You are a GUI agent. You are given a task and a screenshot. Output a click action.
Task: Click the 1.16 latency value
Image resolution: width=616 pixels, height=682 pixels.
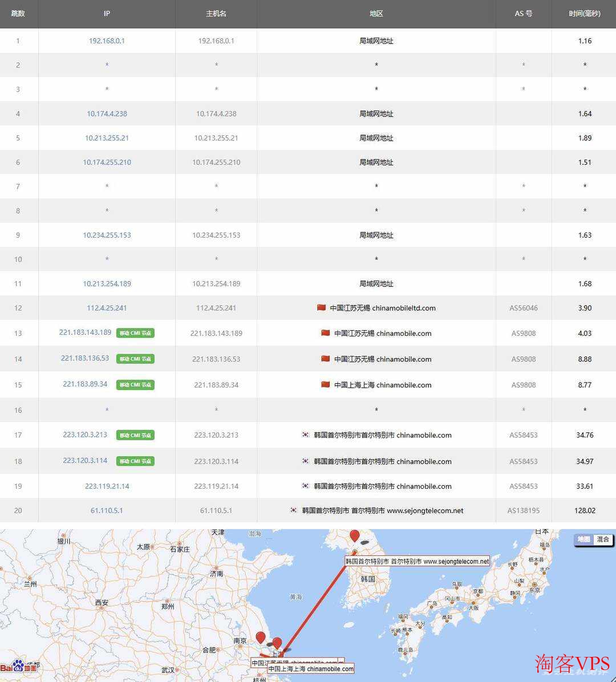coord(585,41)
